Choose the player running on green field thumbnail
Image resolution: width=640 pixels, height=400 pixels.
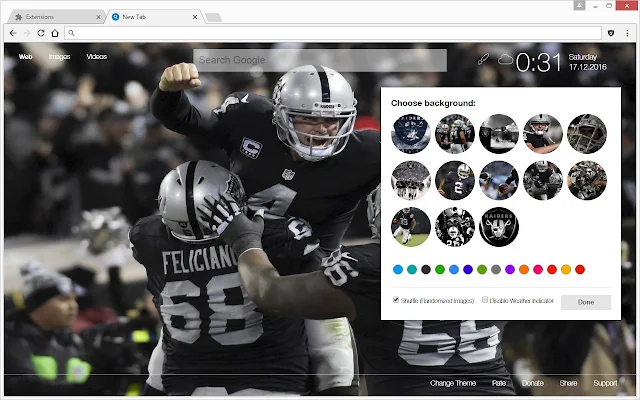411,227
